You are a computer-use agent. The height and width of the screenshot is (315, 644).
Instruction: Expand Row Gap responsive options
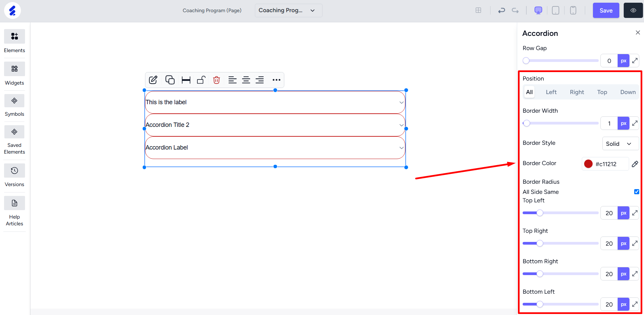click(635, 61)
